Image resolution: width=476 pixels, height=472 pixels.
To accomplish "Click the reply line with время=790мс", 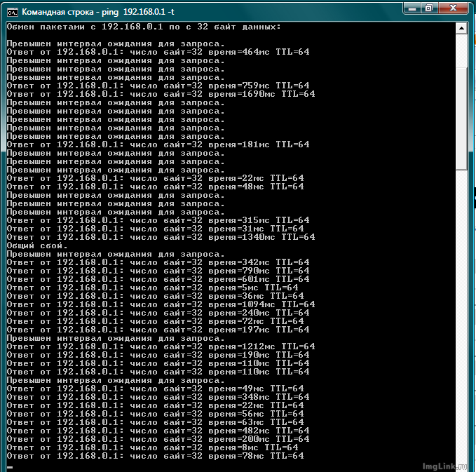I will [x=158, y=271].
